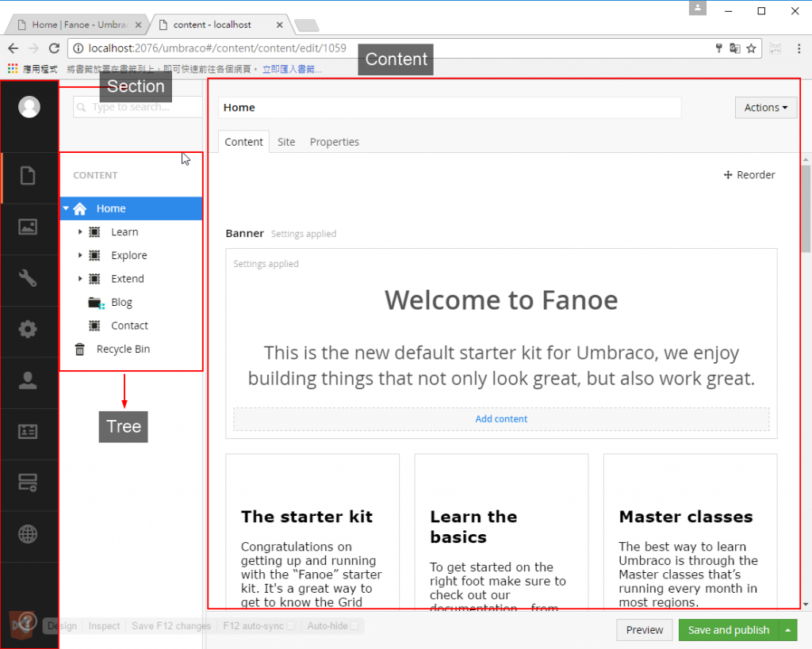Open the Developer section gear icon
The height and width of the screenshot is (649, 812).
coord(28,329)
